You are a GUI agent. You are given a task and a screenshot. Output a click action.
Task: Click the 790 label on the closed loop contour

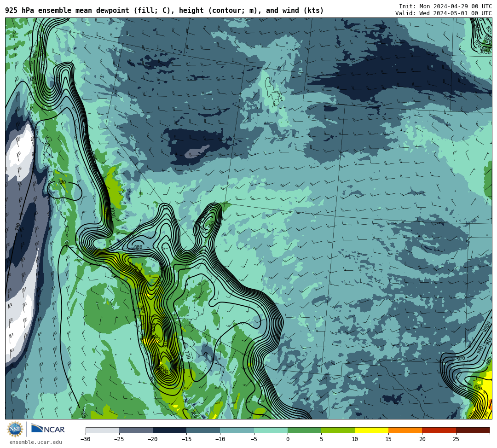point(62,182)
